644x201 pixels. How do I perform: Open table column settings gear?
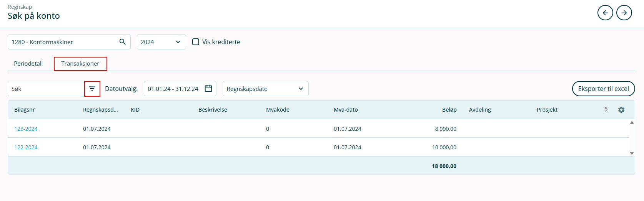pos(621,110)
